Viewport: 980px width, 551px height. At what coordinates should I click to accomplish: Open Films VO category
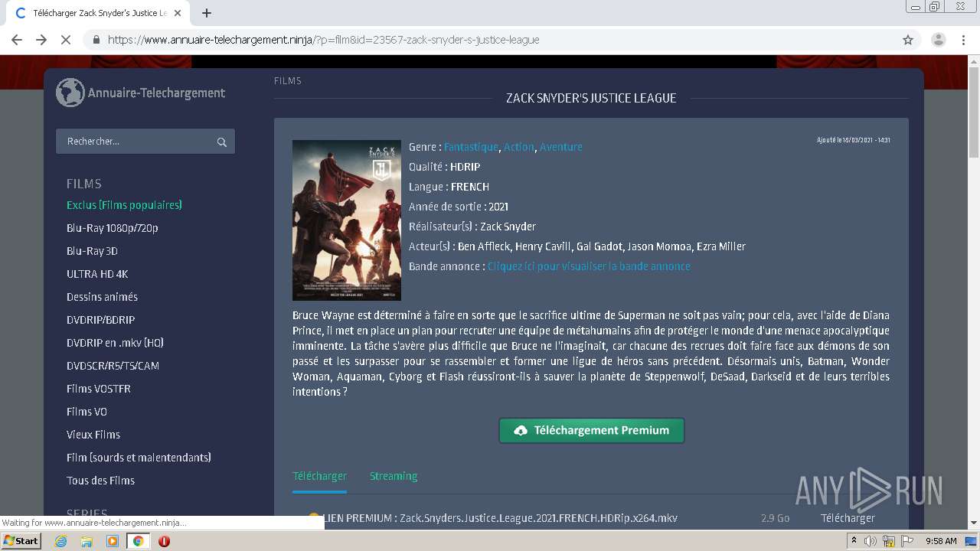click(x=87, y=412)
